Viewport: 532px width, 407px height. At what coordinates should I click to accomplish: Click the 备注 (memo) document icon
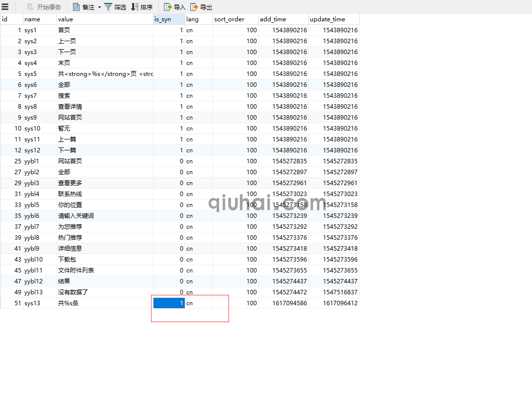[x=76, y=7]
